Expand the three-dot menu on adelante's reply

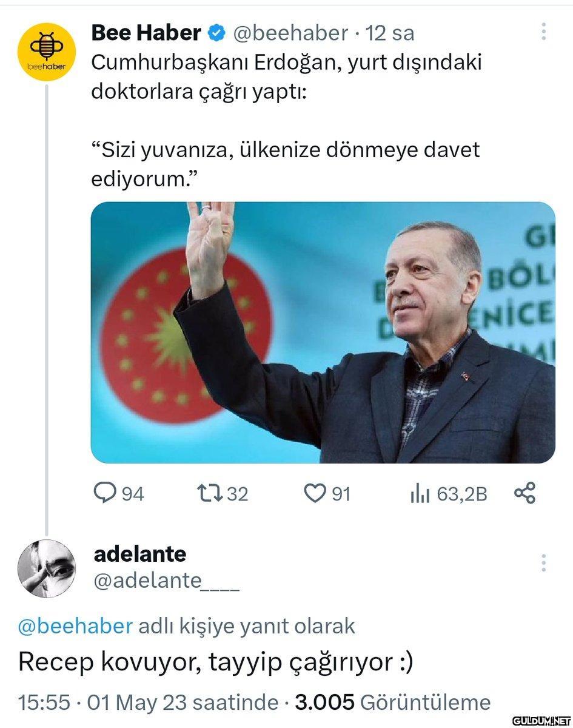(x=543, y=562)
